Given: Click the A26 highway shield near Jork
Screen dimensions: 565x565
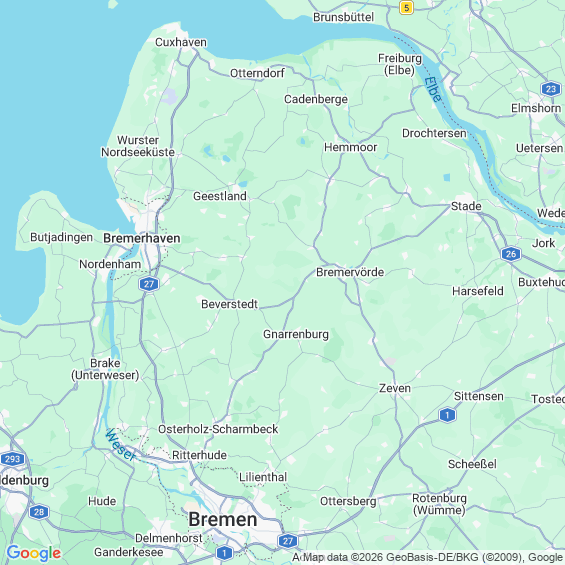Looking at the screenshot, I should click(x=511, y=254).
